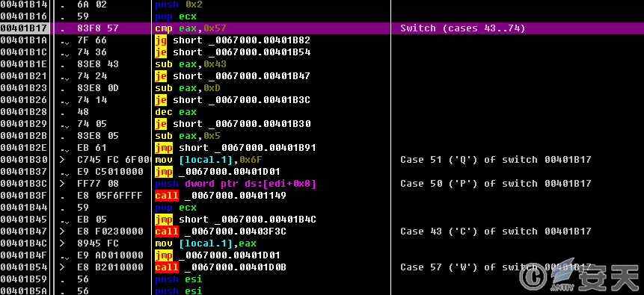Select hex bytes '83E8 05'
The image size is (644, 295).
pyautogui.click(x=98, y=136)
